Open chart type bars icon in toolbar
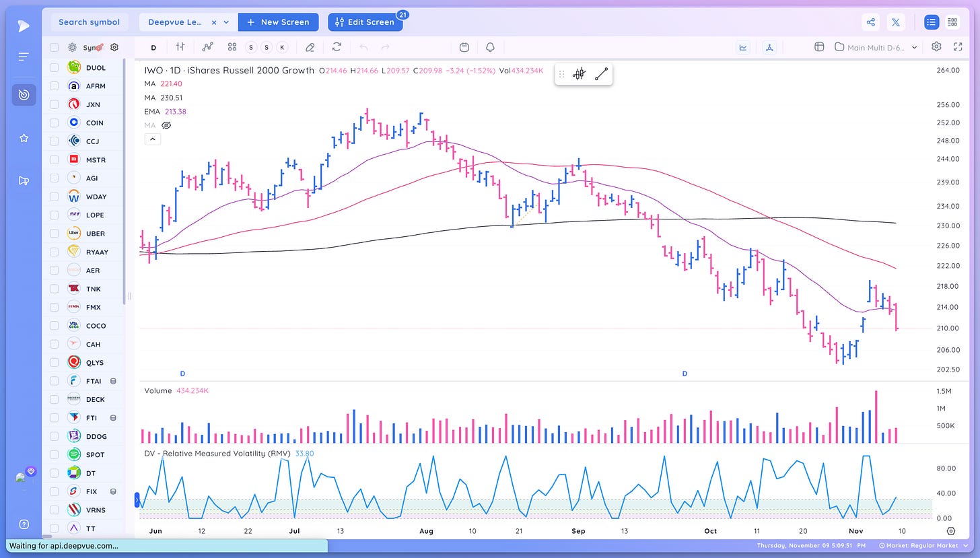 [x=180, y=47]
